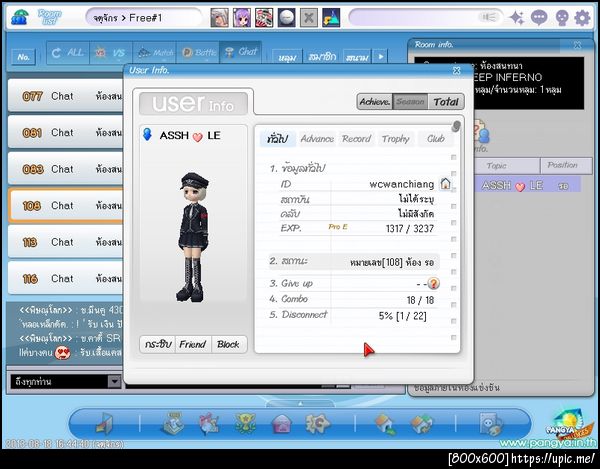600x469 pixels.
Task: Click the หลุม column header
Action: pyautogui.click(x=287, y=57)
